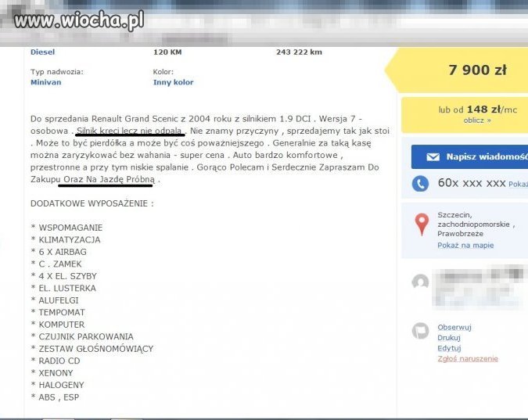This screenshot has width=528, height=420.
Task: Click the RADIO CD equipment line
Action: pos(56,361)
